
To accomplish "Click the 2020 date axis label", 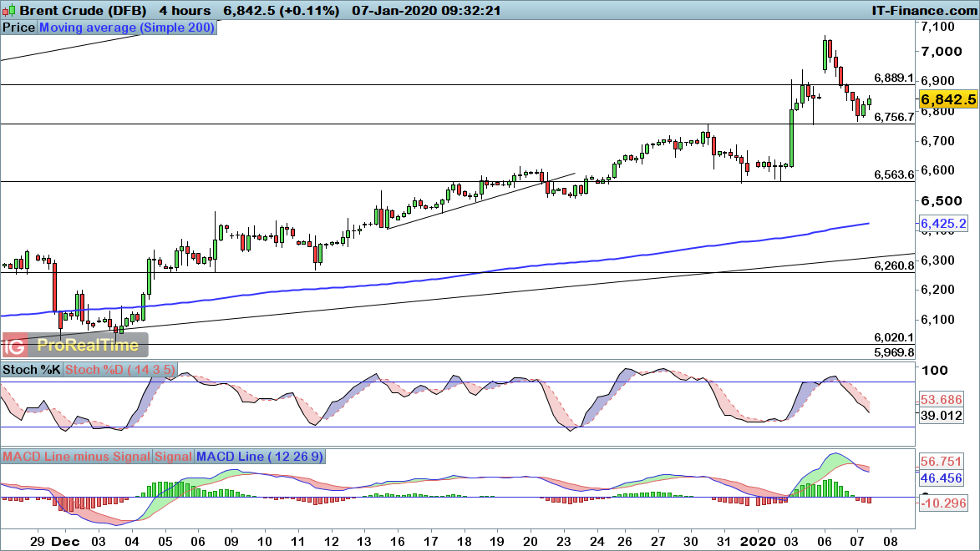I will point(757,542).
